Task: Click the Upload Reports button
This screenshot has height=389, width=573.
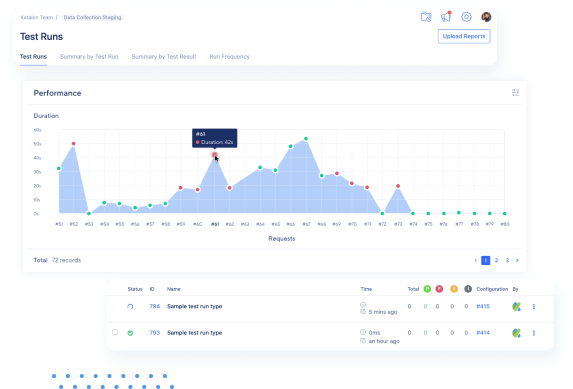Action: tap(464, 36)
